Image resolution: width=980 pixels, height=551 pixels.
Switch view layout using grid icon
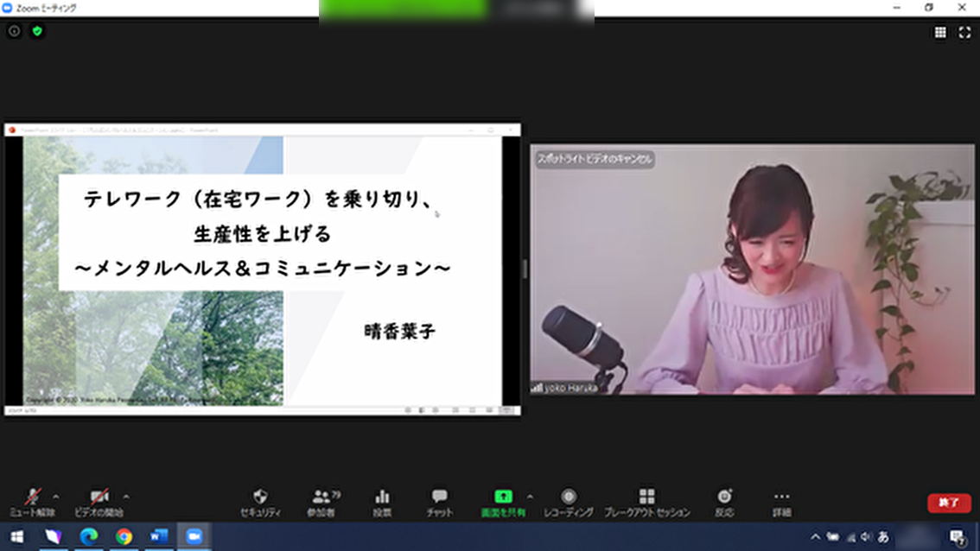click(940, 33)
